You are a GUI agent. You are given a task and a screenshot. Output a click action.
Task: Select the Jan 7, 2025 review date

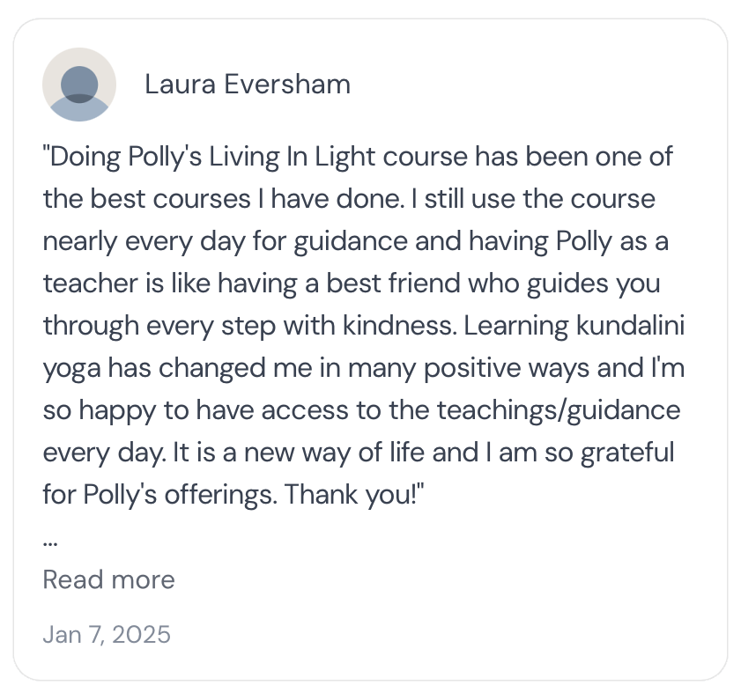[x=107, y=634]
